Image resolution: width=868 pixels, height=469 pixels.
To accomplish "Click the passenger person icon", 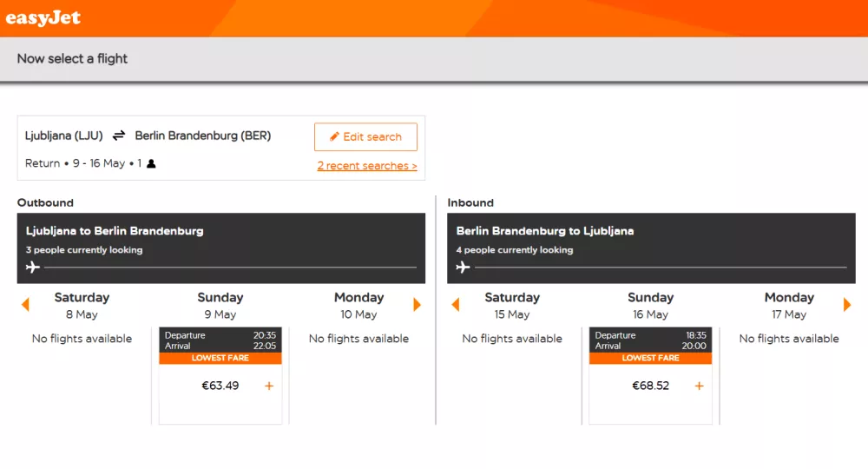I will coord(151,163).
